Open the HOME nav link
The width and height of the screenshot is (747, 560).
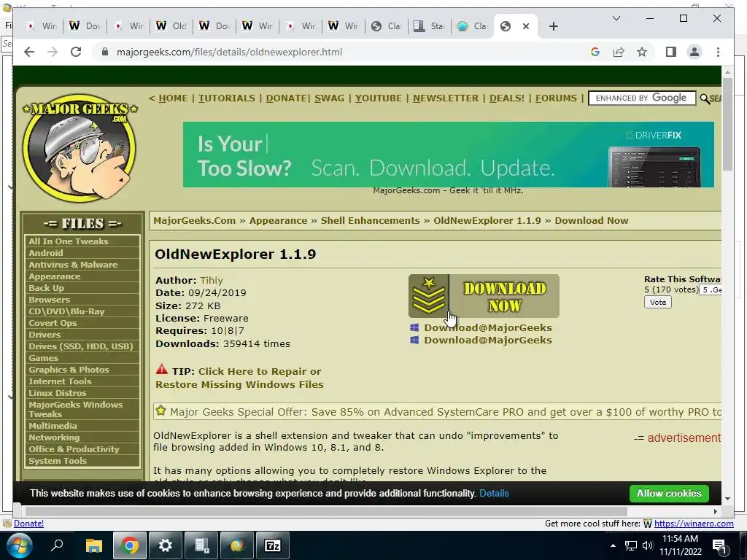tap(173, 98)
